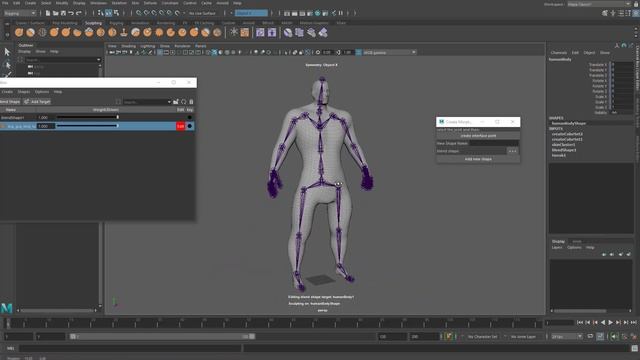Click the weight slider of the blendShape1 row

point(87,118)
